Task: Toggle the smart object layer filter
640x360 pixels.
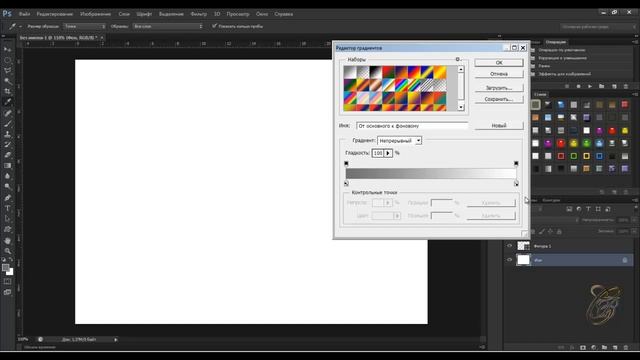Action: pos(608,209)
